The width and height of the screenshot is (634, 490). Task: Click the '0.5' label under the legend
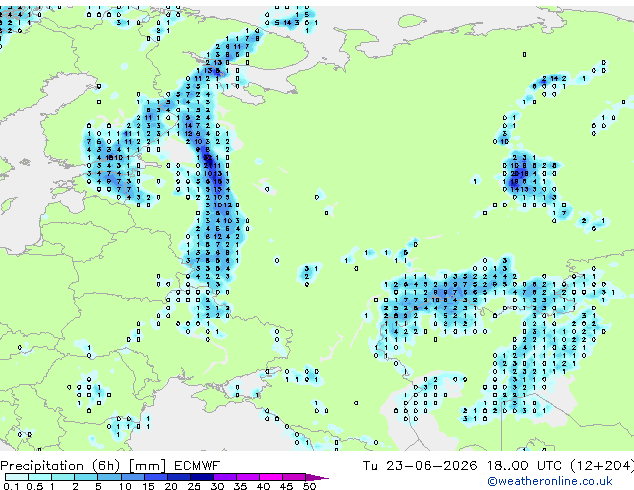pos(35,486)
